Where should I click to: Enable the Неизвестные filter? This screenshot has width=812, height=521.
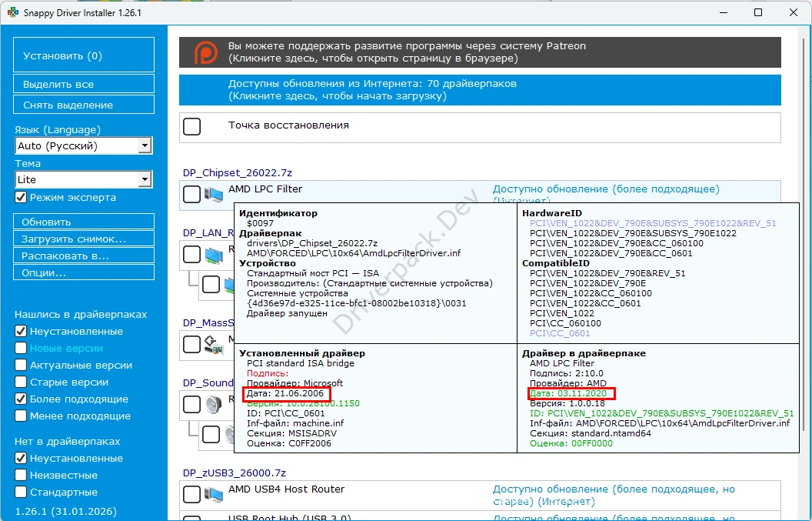(x=21, y=475)
